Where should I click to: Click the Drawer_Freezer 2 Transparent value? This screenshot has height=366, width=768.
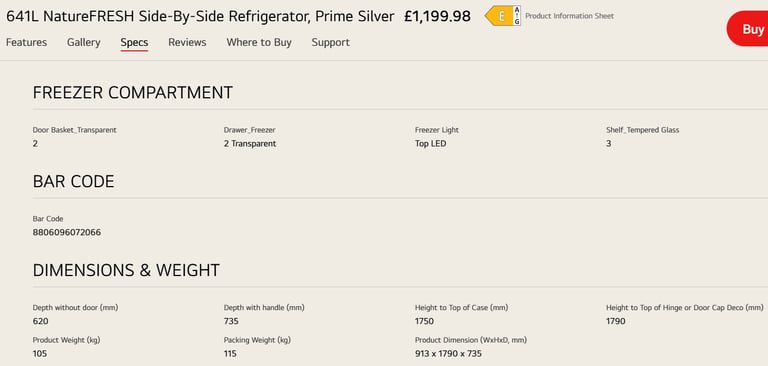[250, 144]
